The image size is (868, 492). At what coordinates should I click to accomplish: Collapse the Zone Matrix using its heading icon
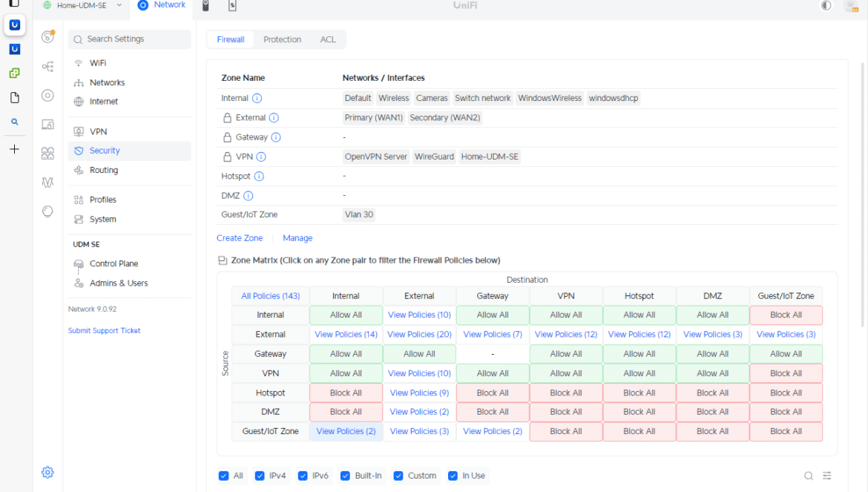(223, 260)
